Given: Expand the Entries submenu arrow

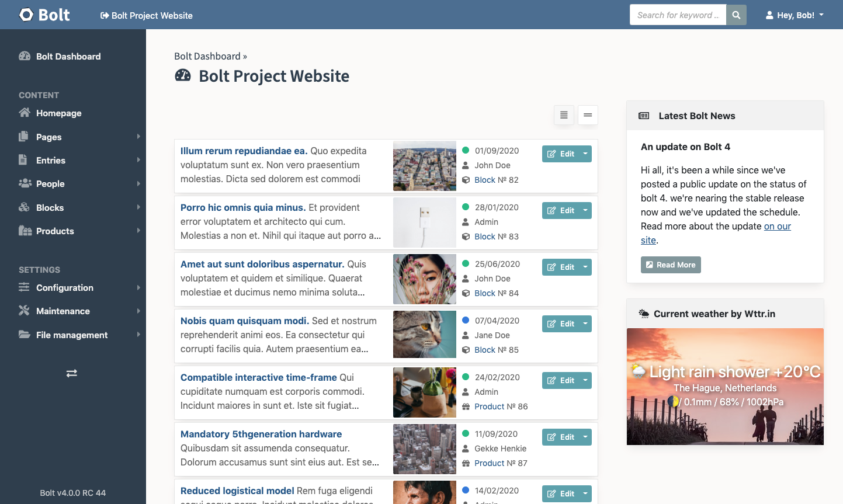Looking at the screenshot, I should tap(138, 160).
